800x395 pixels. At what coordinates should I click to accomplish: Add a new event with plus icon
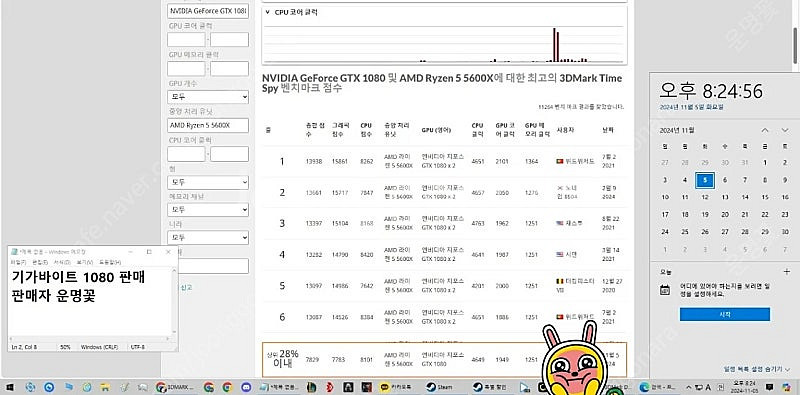(x=787, y=271)
